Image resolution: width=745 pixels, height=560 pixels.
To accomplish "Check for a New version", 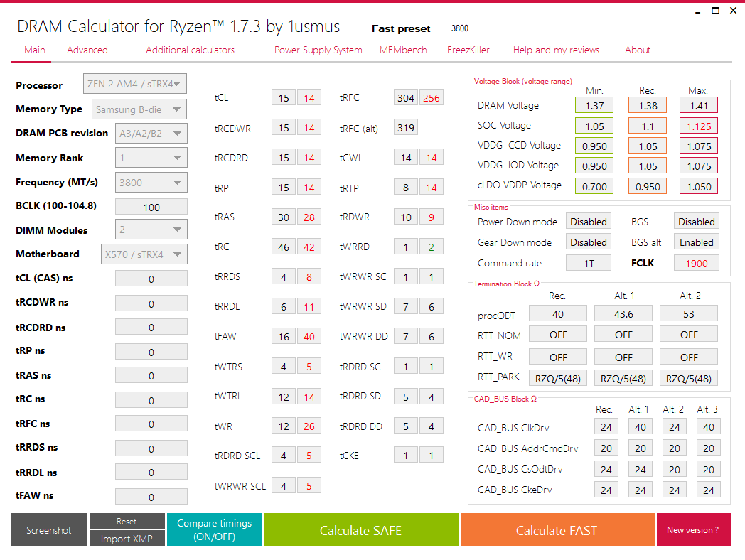I will point(693,529).
